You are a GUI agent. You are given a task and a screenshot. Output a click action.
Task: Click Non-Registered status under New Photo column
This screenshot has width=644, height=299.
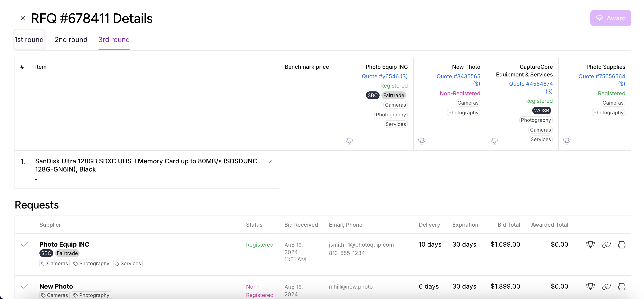pyautogui.click(x=460, y=93)
